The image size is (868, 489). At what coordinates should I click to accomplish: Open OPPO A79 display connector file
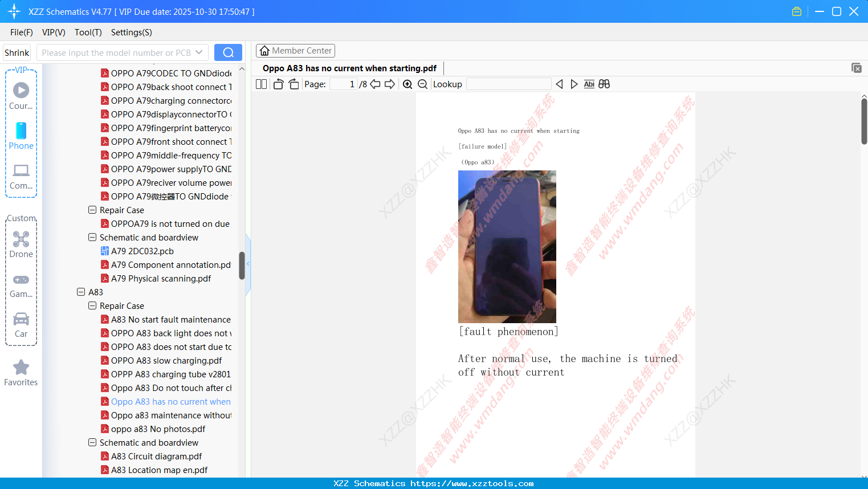tap(166, 114)
